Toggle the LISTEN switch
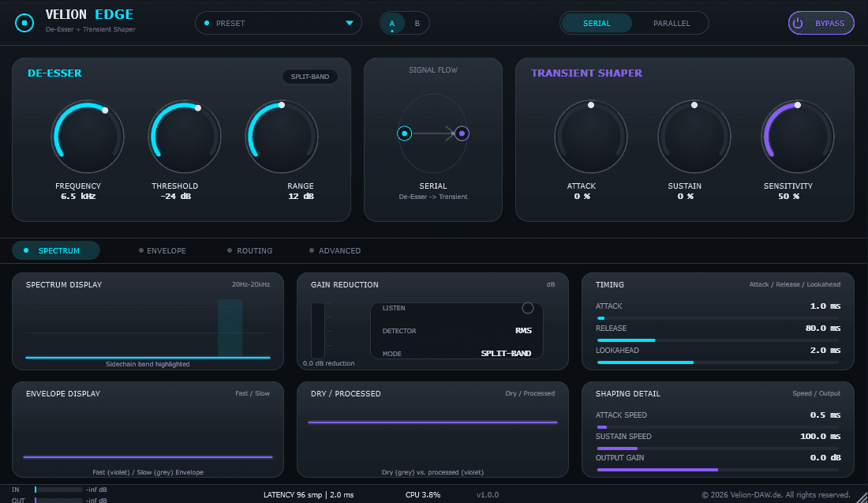 [x=528, y=308]
